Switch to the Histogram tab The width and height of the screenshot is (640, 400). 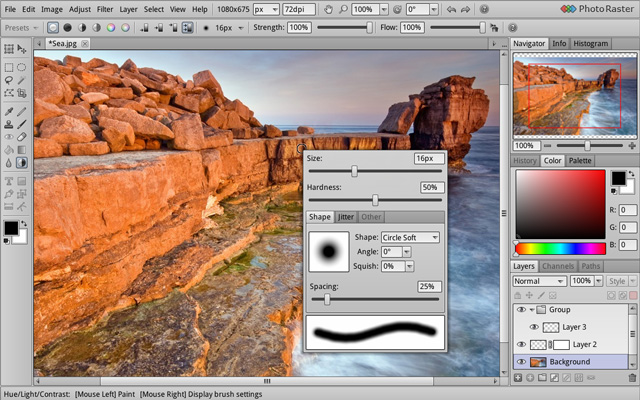pos(590,43)
